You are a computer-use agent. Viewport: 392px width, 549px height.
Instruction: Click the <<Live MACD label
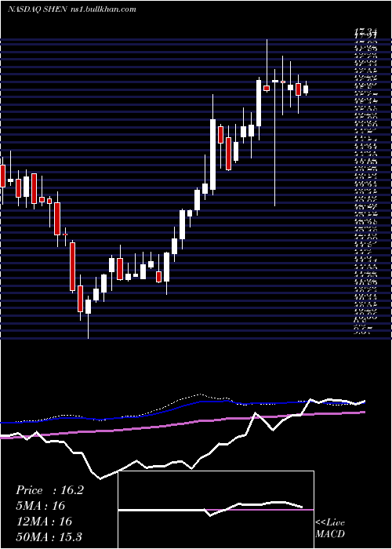point(330,529)
